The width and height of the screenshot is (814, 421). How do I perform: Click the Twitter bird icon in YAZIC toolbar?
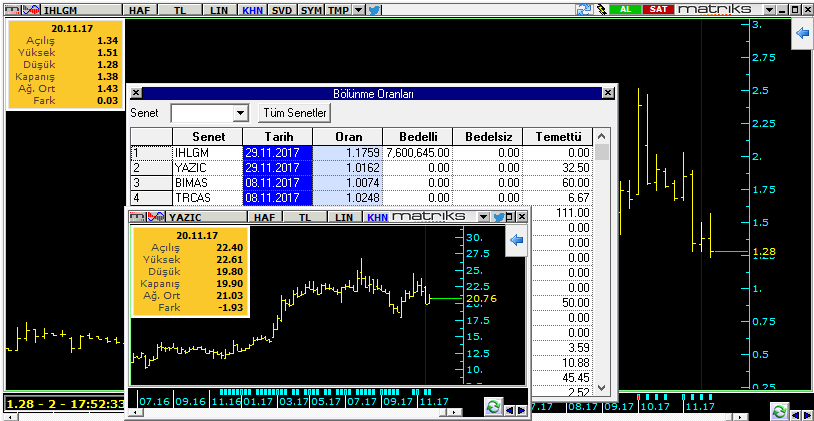tap(499, 217)
